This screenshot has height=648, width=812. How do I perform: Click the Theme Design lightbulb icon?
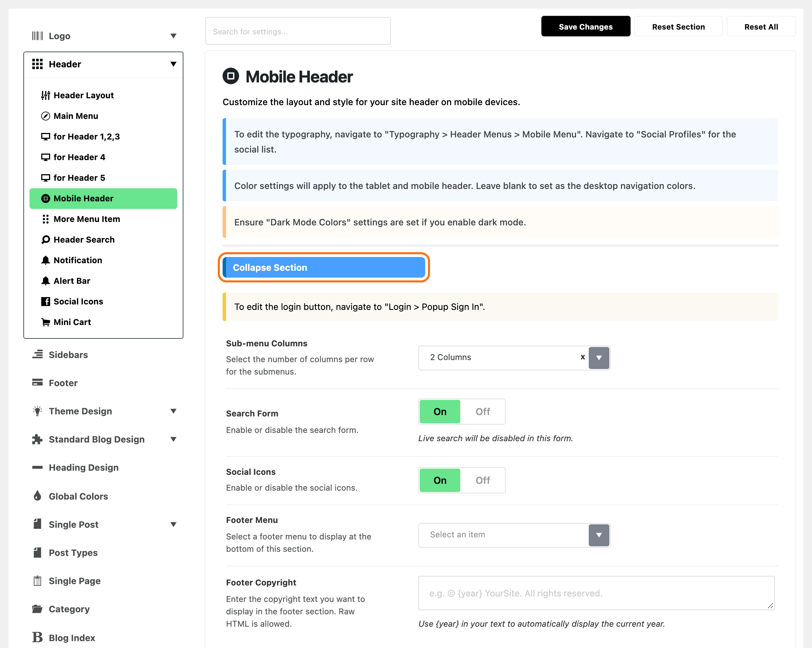coord(37,411)
